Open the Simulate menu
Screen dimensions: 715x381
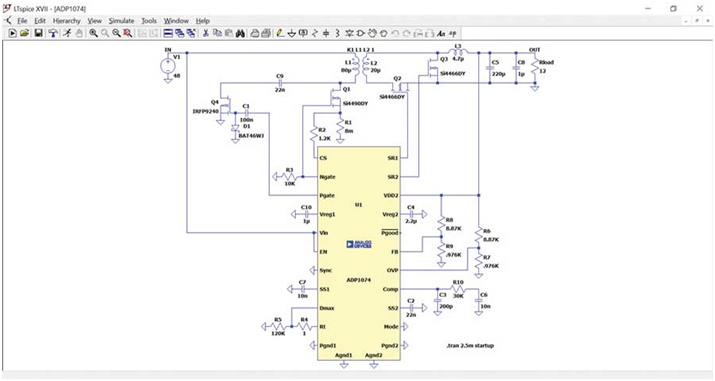(121, 21)
